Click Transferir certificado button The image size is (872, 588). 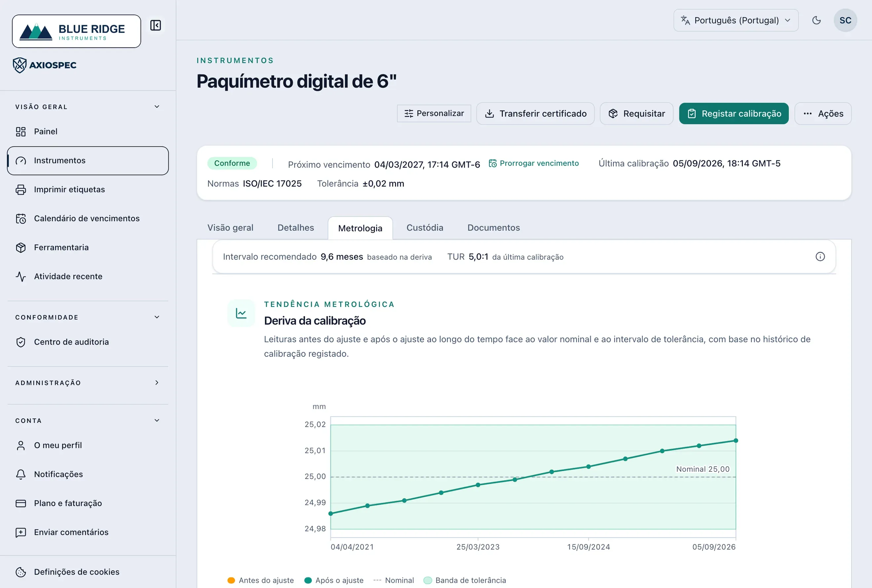click(x=535, y=114)
